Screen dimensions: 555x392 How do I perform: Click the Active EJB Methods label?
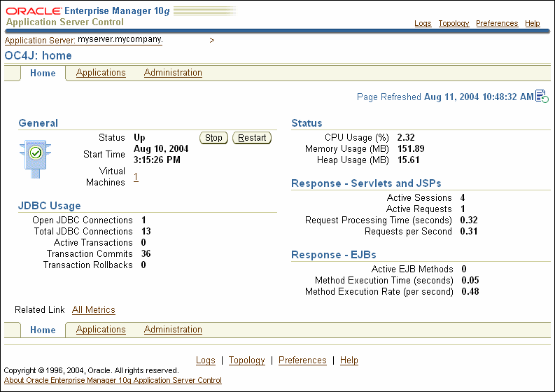(412, 269)
